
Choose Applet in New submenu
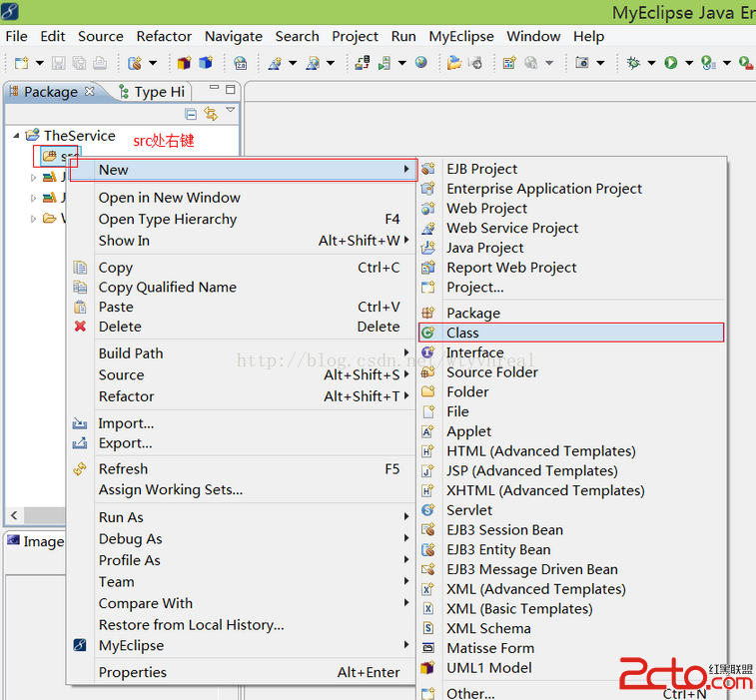[571, 431]
